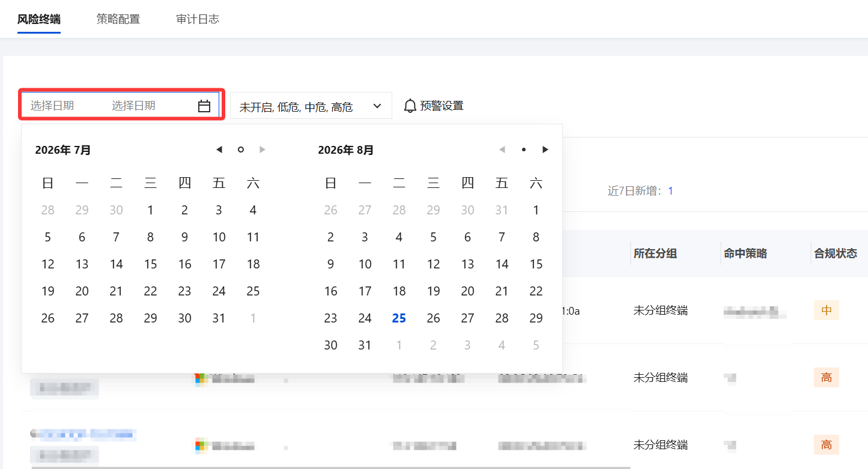Switch to the 审计日志 tab
This screenshot has width=868, height=469.
click(x=198, y=19)
